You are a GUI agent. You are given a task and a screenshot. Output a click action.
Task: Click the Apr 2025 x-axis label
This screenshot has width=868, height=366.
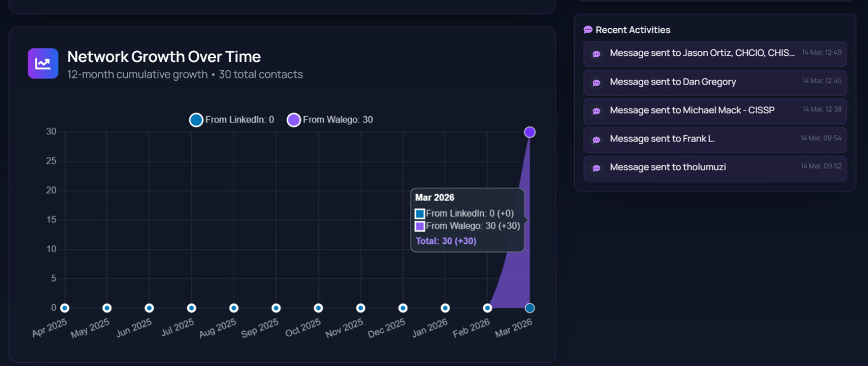50,329
